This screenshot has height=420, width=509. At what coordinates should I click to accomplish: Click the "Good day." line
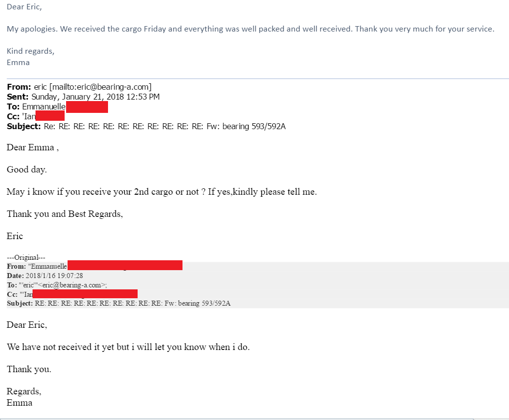(27, 170)
